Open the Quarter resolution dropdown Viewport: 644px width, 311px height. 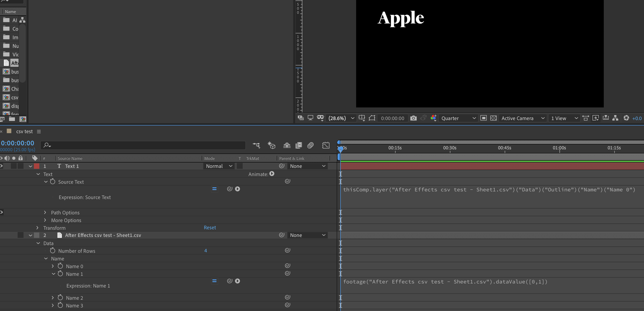[x=458, y=118]
